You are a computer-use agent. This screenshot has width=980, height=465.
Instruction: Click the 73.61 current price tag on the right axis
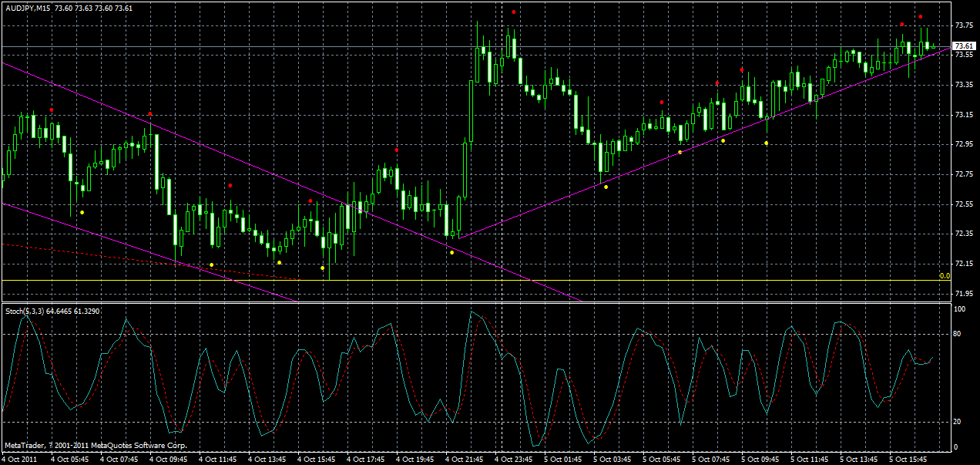pyautogui.click(x=962, y=46)
